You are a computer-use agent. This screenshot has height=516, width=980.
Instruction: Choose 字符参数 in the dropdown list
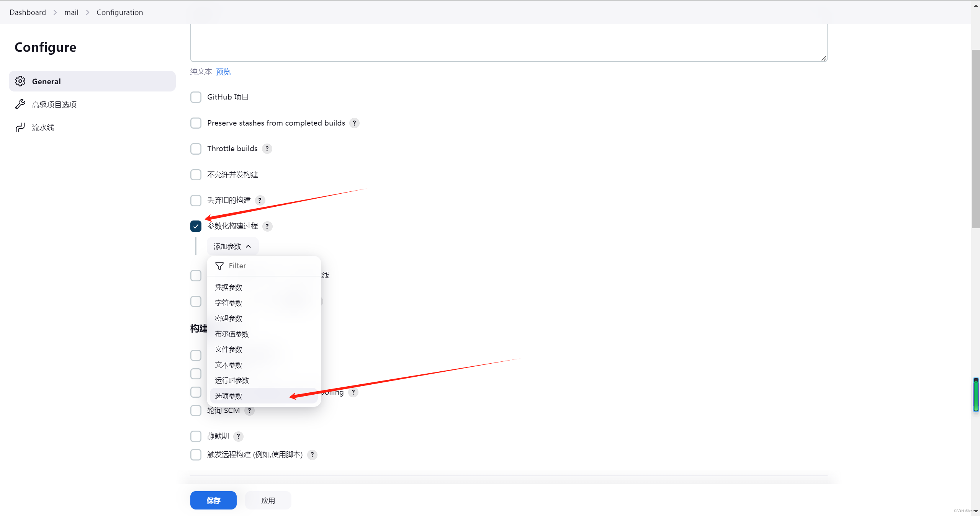tap(229, 303)
